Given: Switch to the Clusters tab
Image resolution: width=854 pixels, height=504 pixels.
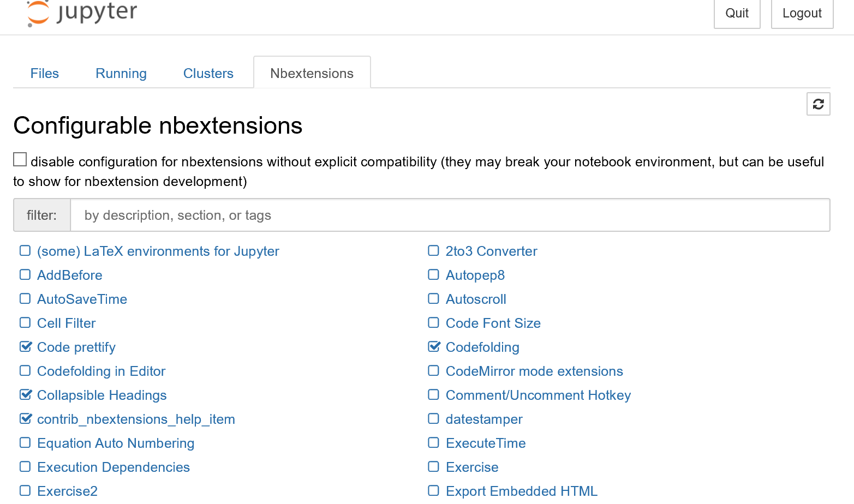Looking at the screenshot, I should click(208, 73).
